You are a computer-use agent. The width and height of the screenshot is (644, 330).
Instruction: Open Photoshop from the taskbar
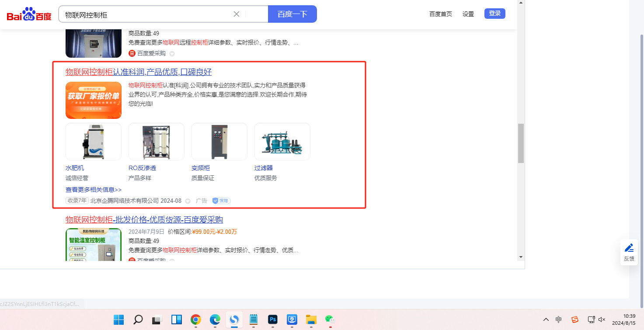(x=272, y=320)
